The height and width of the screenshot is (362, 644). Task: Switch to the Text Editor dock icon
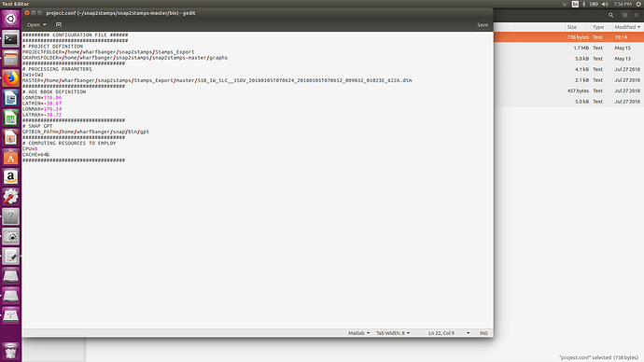tap(10, 256)
